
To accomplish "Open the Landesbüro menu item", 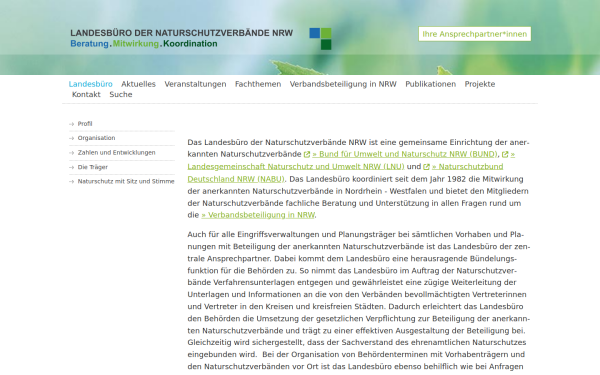I will [x=91, y=84].
